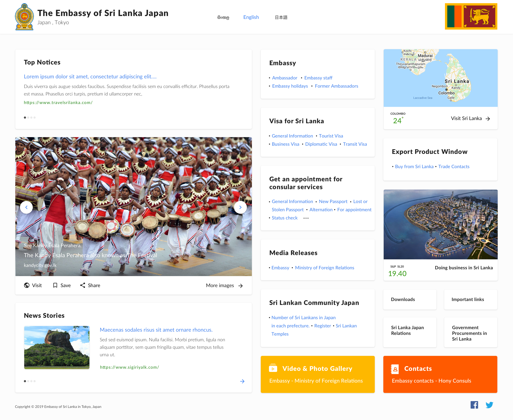Open the Video & Photo Gallery tile
The width and height of the screenshot is (513, 420).
point(317,374)
